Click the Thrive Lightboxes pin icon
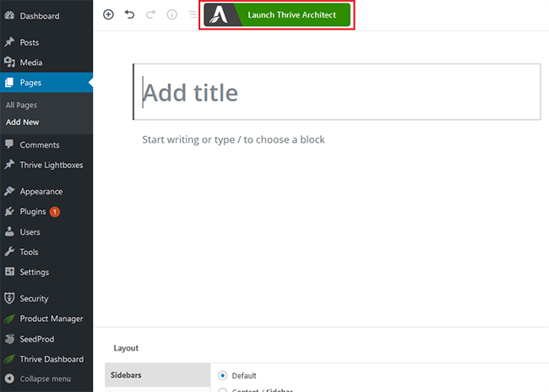 tap(9, 164)
